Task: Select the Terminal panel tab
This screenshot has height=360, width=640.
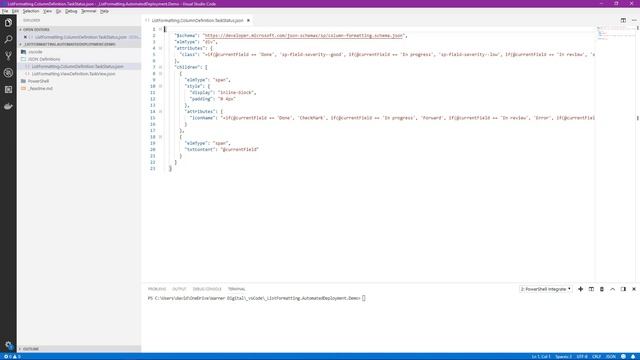Action: click(236, 289)
